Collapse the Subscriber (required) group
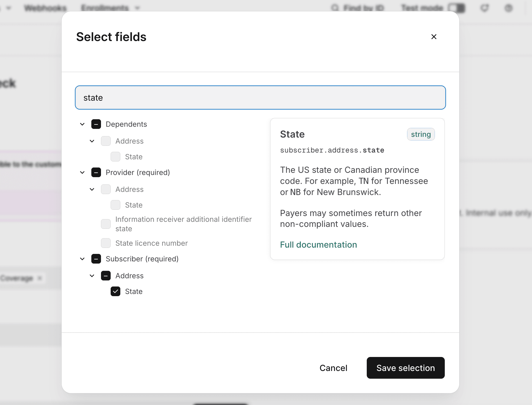 (82, 259)
